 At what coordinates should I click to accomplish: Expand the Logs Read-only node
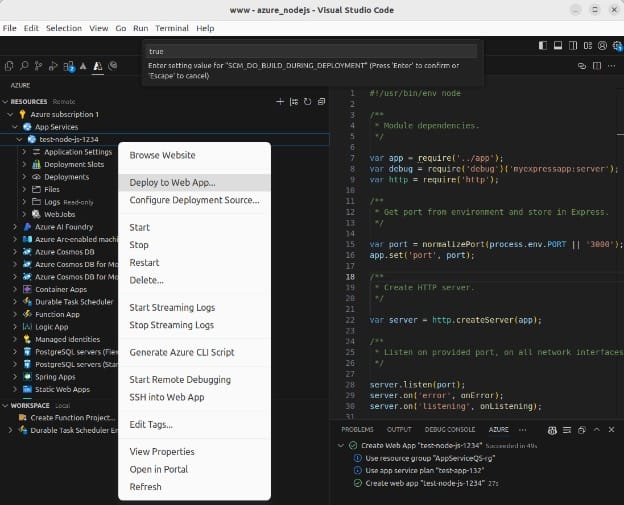24,202
